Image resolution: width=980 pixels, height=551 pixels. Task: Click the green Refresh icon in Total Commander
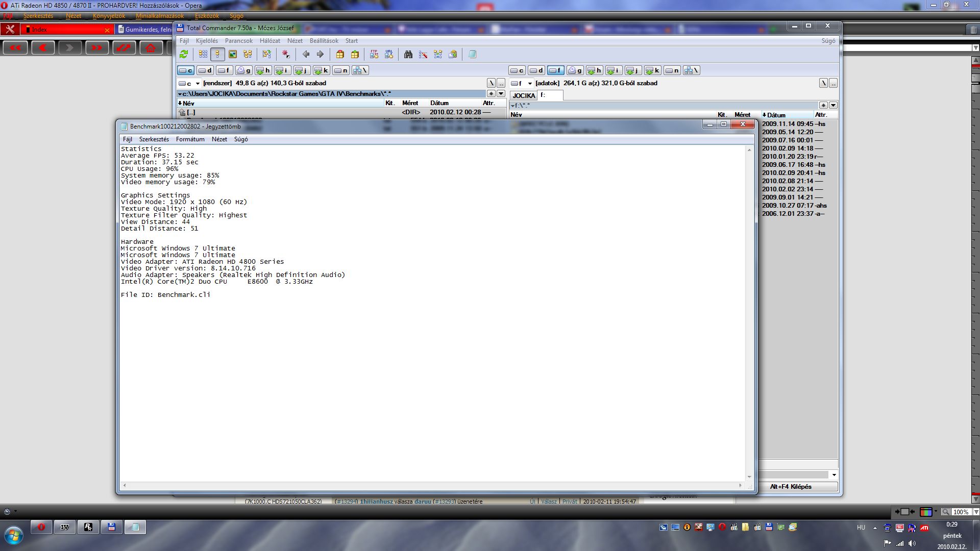[x=184, y=54]
